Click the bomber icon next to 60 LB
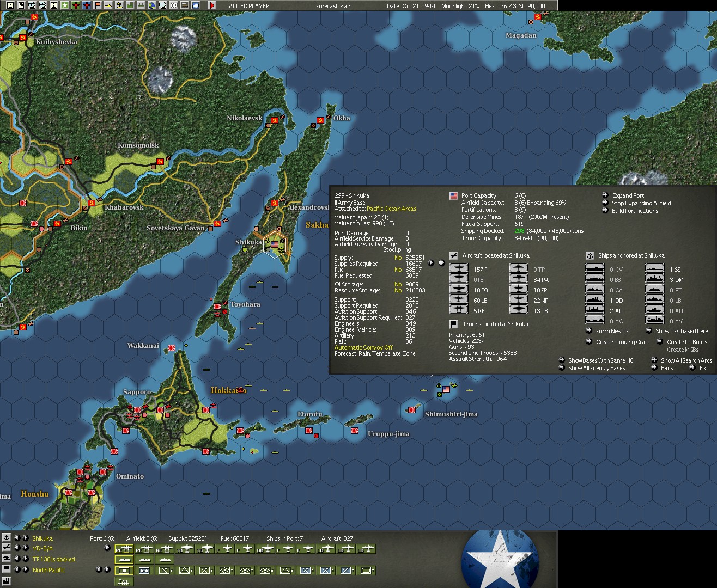The height and width of the screenshot is (588, 717). pyautogui.click(x=459, y=300)
